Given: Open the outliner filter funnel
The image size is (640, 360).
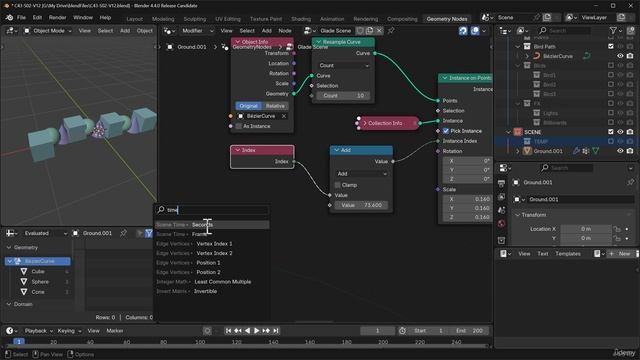Looking at the screenshot, I should [x=613, y=31].
